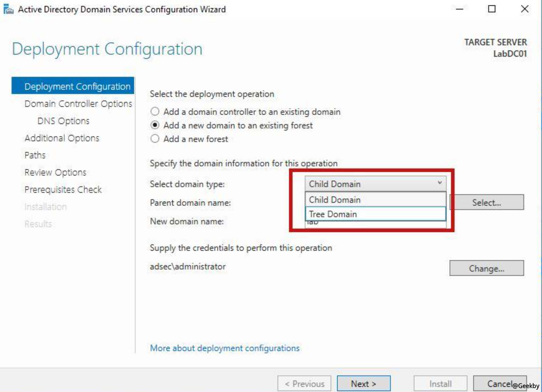Minimize the configuration wizard window

459,9
